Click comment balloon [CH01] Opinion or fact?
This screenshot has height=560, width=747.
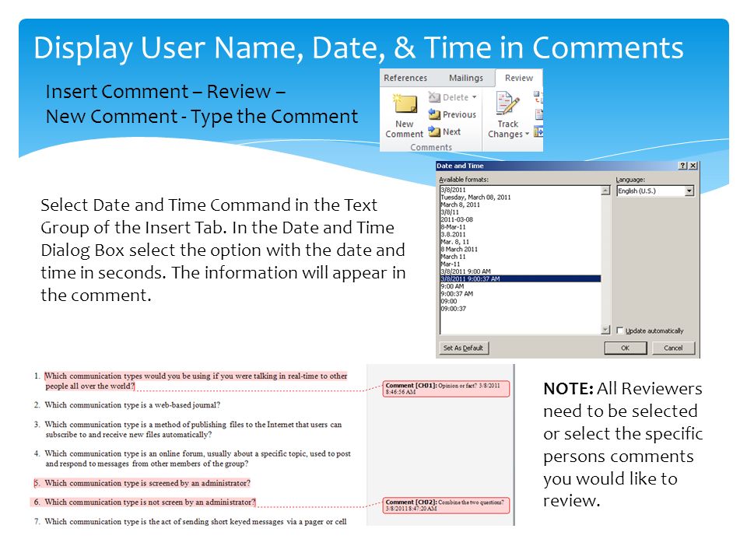pos(446,389)
